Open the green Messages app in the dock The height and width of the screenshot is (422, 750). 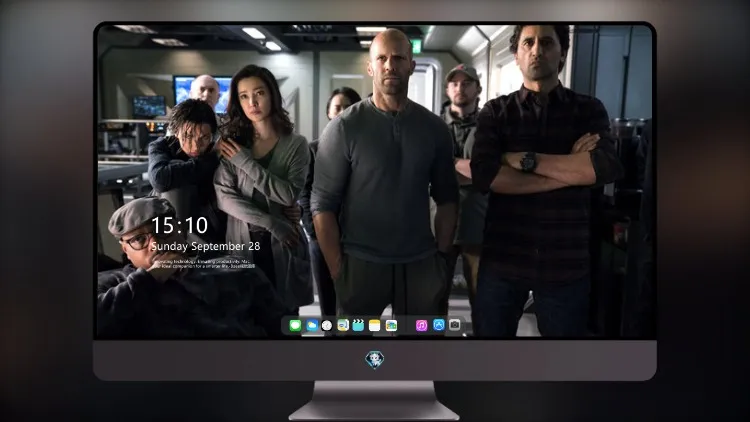295,325
